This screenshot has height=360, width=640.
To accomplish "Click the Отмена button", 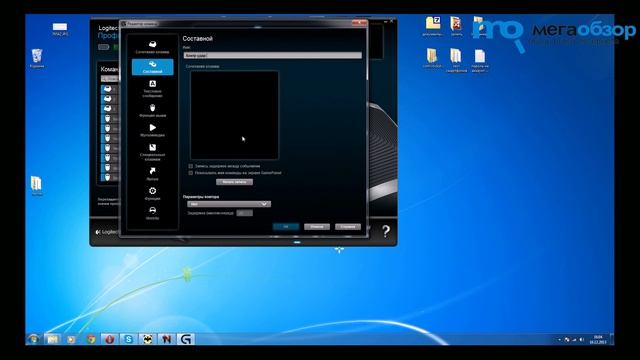I will click(317, 227).
